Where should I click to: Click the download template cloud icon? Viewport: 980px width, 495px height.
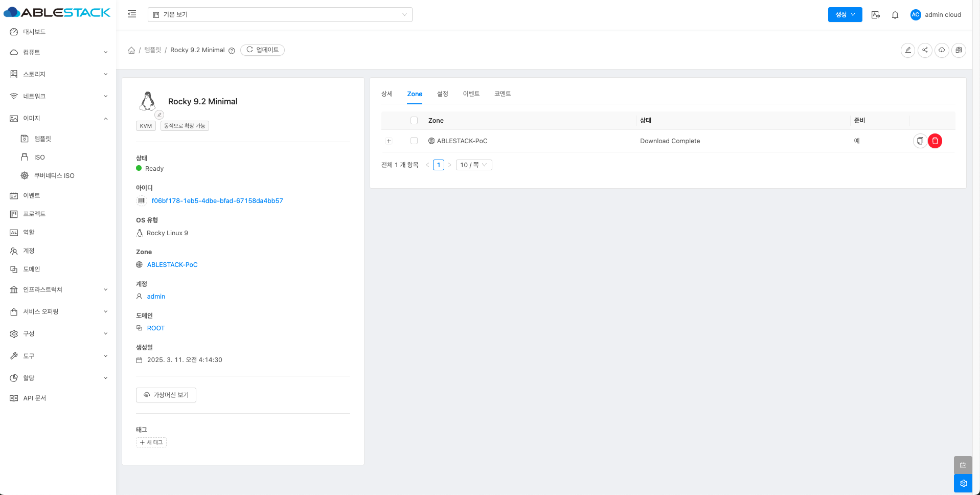tap(942, 50)
